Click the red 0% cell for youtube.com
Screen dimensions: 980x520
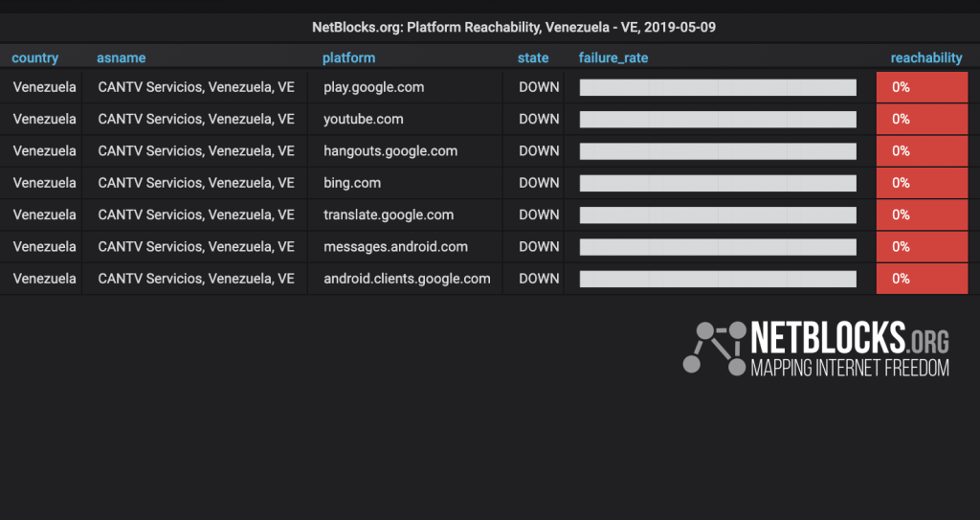coord(922,119)
